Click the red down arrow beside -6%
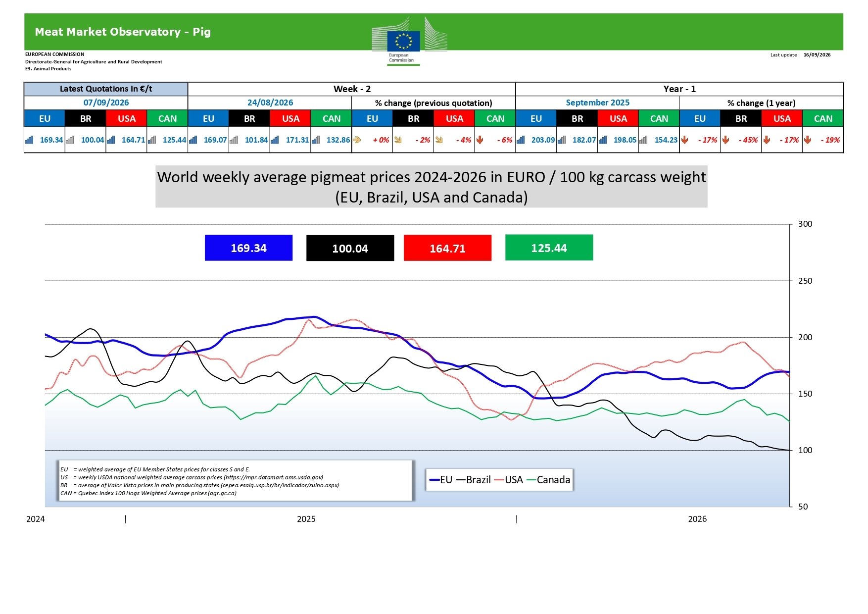 click(480, 140)
